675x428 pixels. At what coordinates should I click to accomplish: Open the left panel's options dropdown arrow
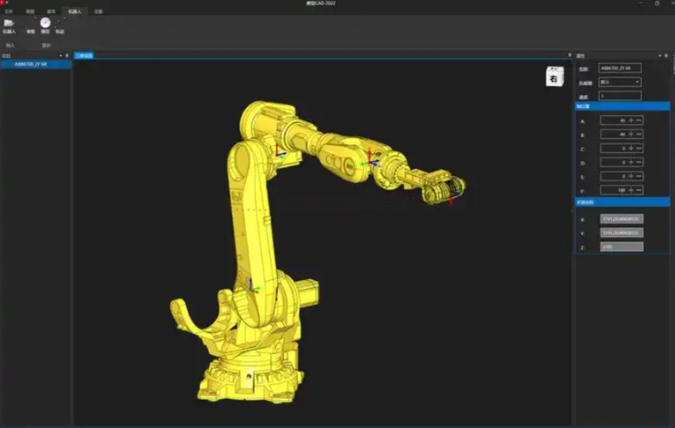59,56
